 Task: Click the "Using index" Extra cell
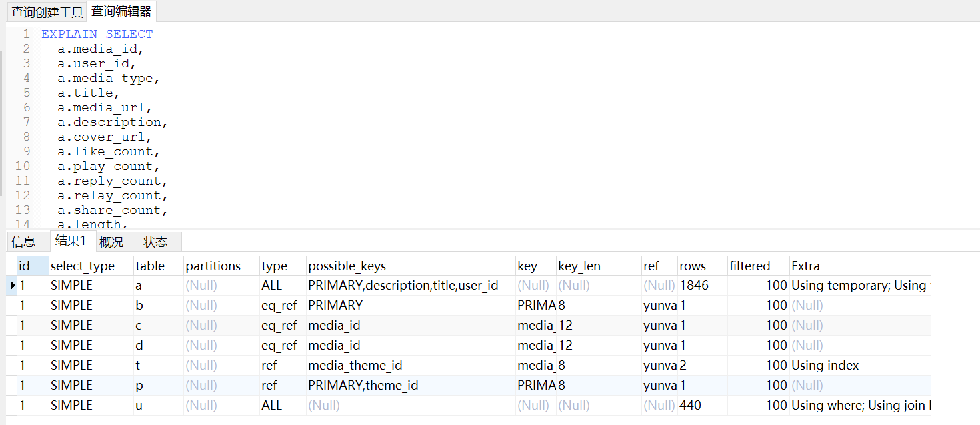825,366
